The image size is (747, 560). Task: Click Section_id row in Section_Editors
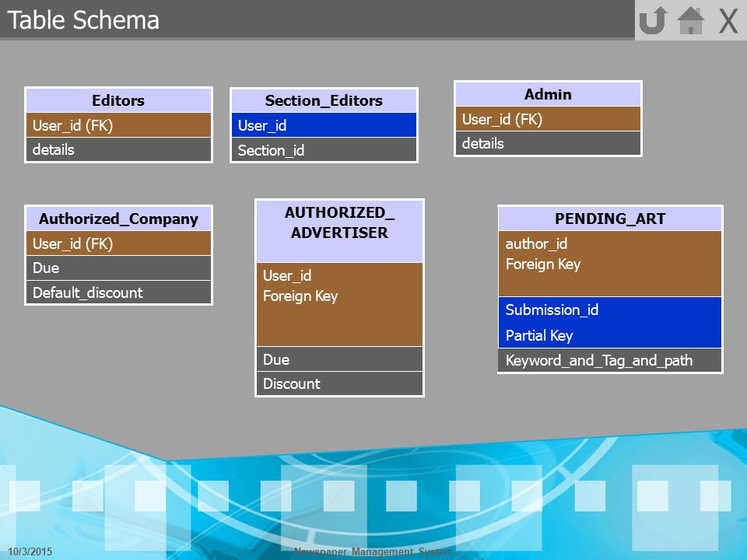click(x=324, y=150)
